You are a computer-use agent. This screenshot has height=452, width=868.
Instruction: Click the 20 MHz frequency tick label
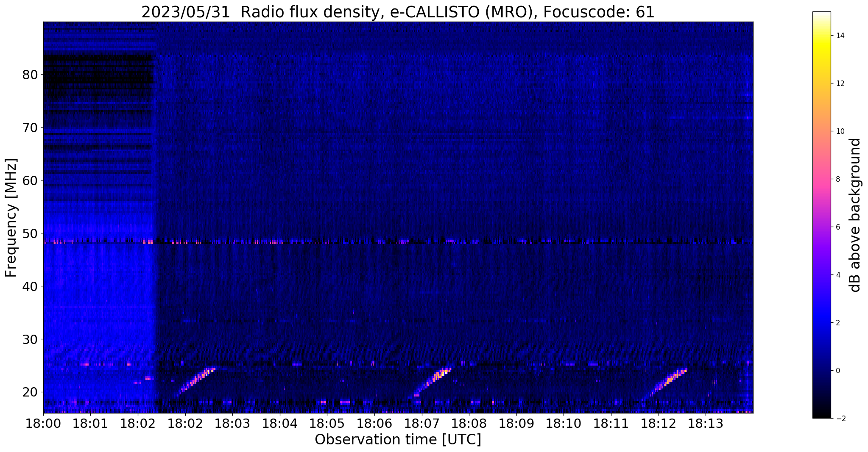pos(30,392)
